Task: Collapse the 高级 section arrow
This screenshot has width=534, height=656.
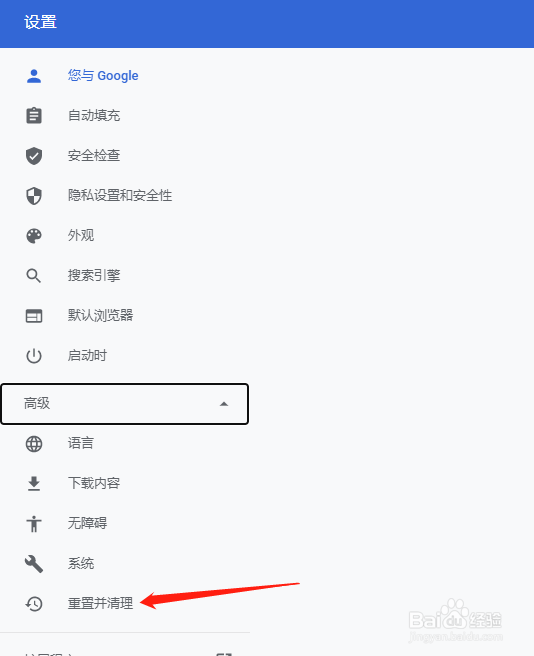Action: pyautogui.click(x=224, y=404)
